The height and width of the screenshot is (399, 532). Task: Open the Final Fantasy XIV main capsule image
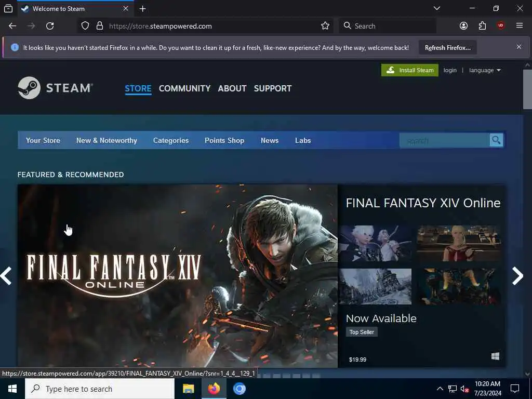[x=178, y=276]
